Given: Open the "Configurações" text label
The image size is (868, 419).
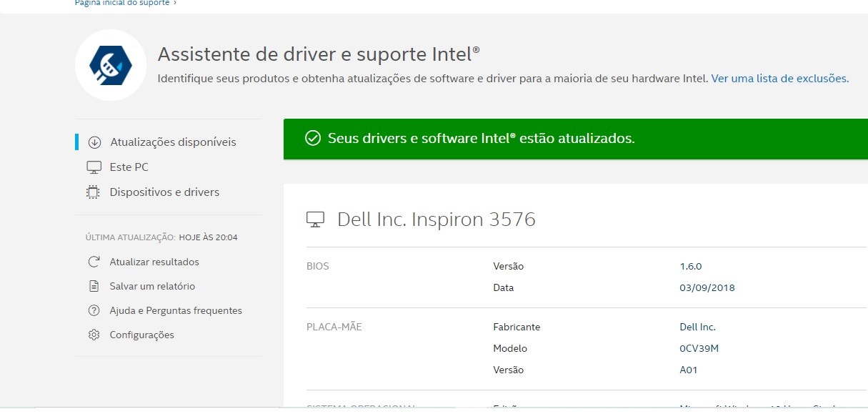Looking at the screenshot, I should [x=141, y=335].
